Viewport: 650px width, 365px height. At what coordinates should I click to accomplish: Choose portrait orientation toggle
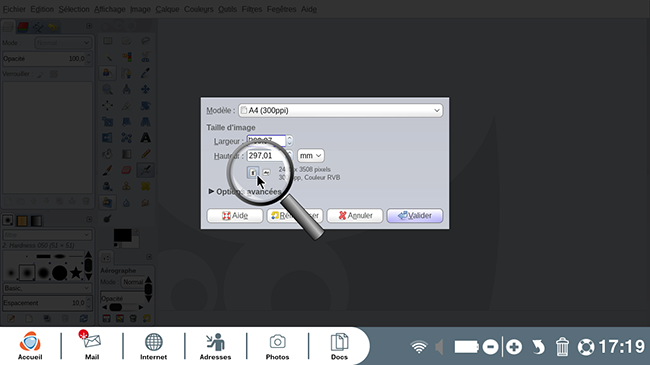point(253,173)
